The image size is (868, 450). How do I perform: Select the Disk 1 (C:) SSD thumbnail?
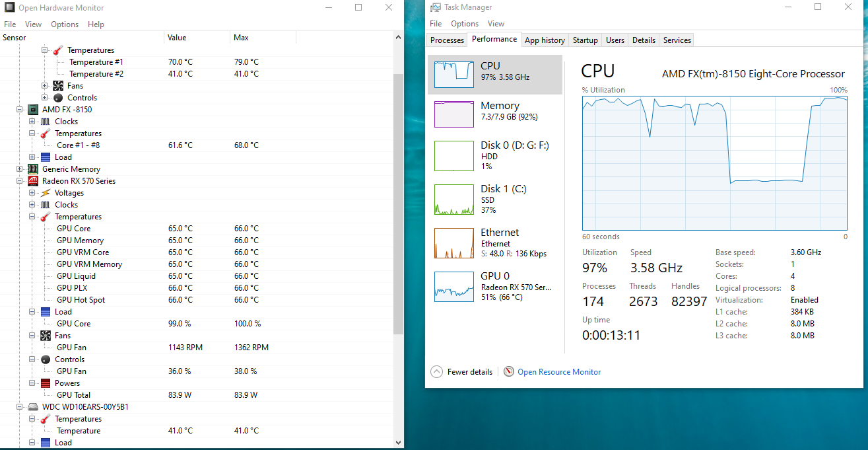pos(454,200)
